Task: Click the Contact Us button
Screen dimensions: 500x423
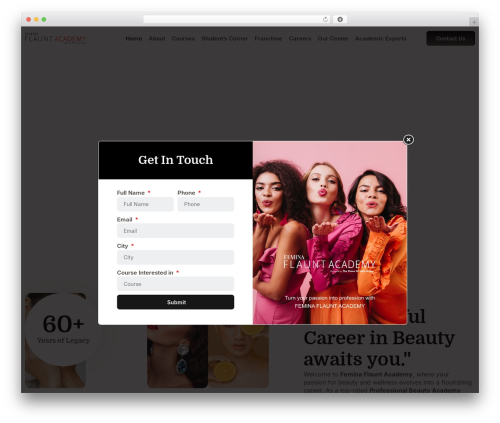Action: (x=450, y=38)
